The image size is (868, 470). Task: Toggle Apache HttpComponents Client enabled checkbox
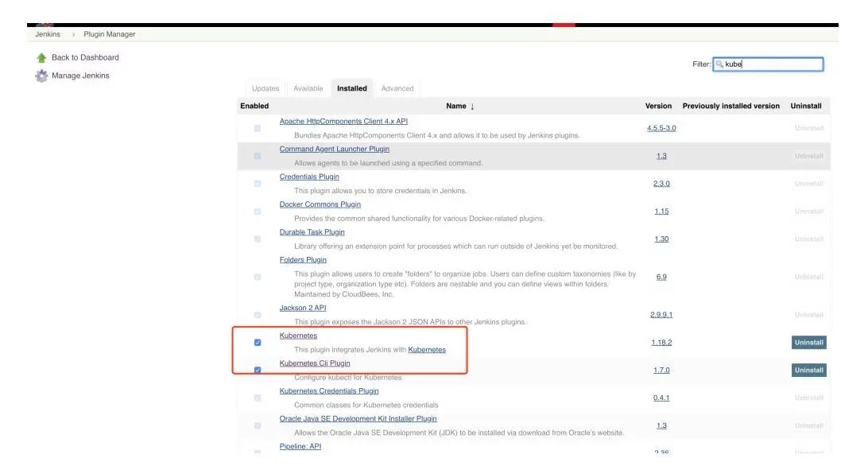point(258,128)
